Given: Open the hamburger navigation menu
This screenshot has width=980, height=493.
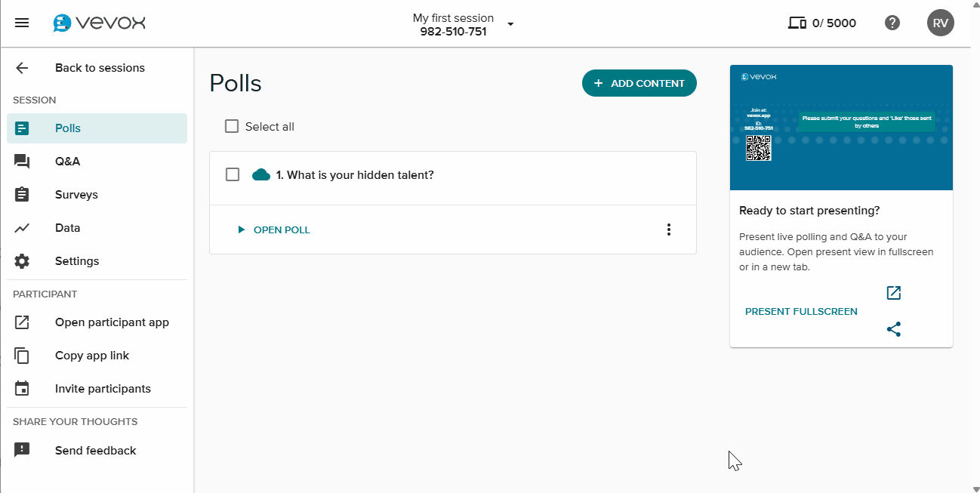Looking at the screenshot, I should (x=22, y=23).
